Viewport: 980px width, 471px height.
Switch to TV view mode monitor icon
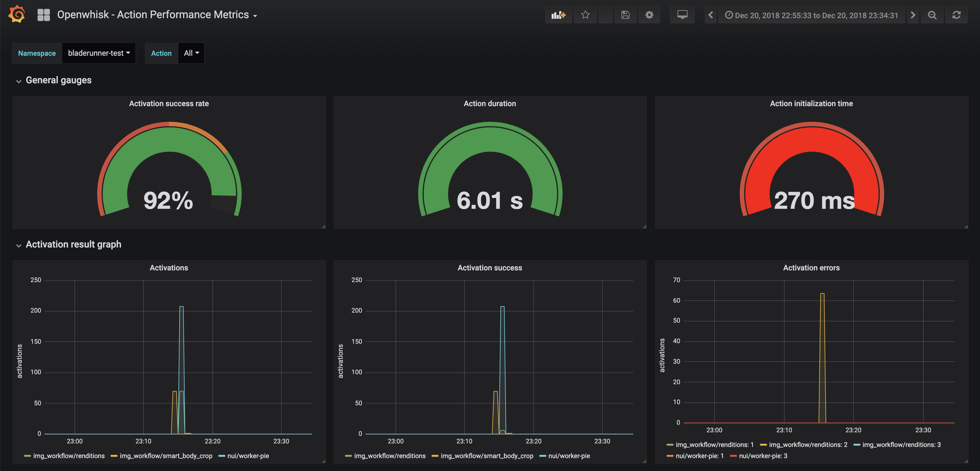(682, 15)
